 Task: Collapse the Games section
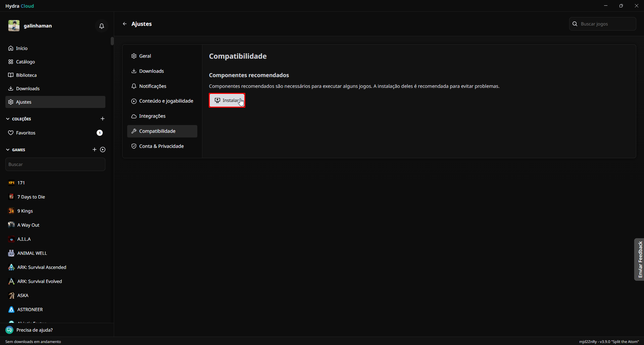[x=8, y=150]
